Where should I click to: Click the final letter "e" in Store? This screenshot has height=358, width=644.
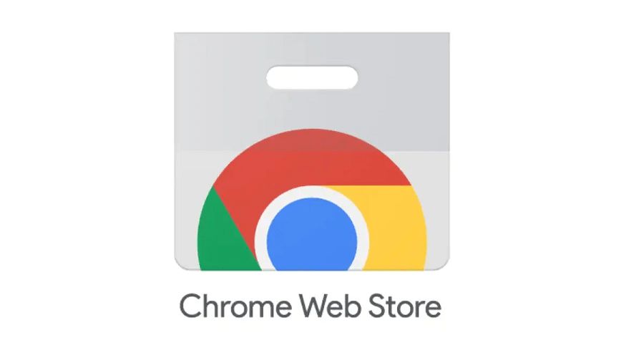[432, 309]
